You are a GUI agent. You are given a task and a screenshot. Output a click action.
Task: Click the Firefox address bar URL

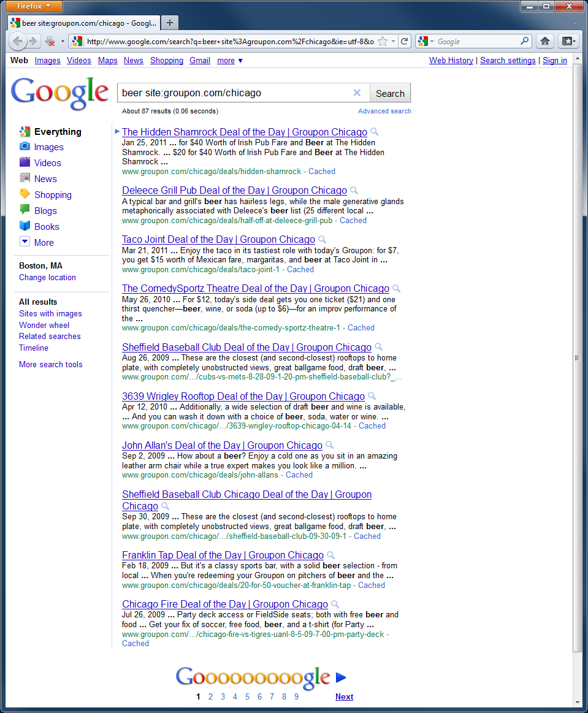[x=230, y=41]
